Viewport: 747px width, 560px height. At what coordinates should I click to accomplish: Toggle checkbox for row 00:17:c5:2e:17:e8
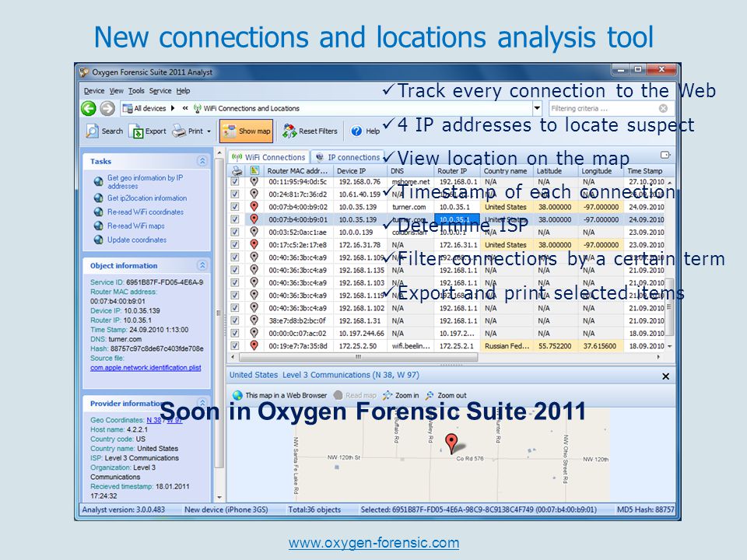235,244
